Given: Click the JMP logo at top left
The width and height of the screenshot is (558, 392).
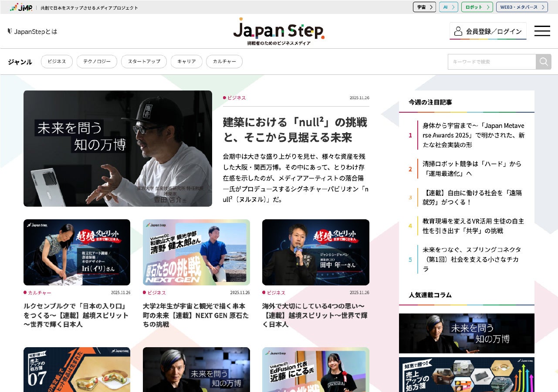Looking at the screenshot, I should [21, 7].
